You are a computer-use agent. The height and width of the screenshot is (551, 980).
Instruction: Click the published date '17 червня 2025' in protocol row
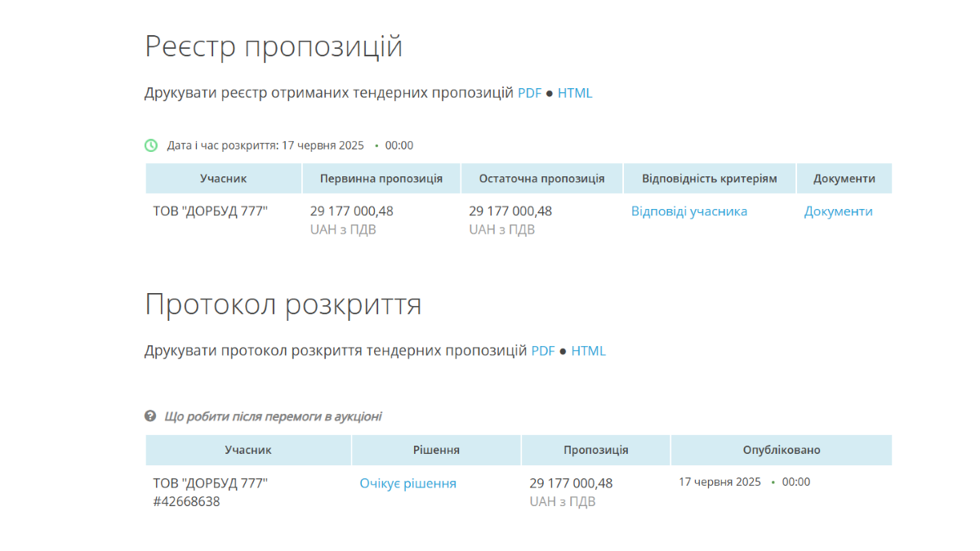[719, 482]
